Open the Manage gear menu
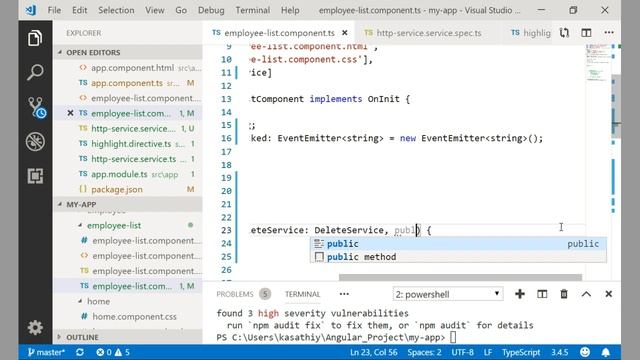Viewport: 640px width, 360px height. [x=35, y=327]
